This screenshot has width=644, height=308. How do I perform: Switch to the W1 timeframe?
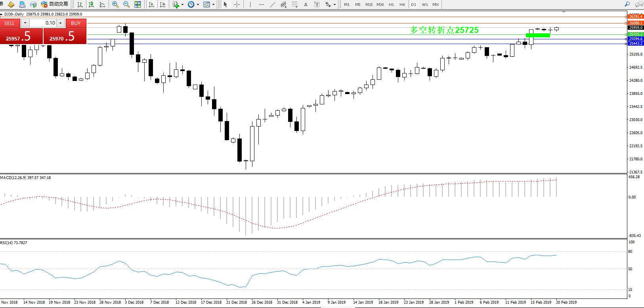click(424, 4)
